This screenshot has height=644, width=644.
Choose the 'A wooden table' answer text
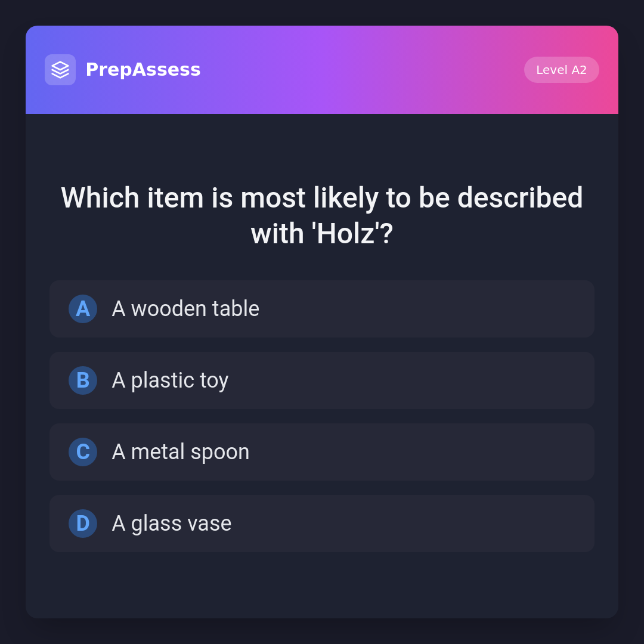point(185,309)
